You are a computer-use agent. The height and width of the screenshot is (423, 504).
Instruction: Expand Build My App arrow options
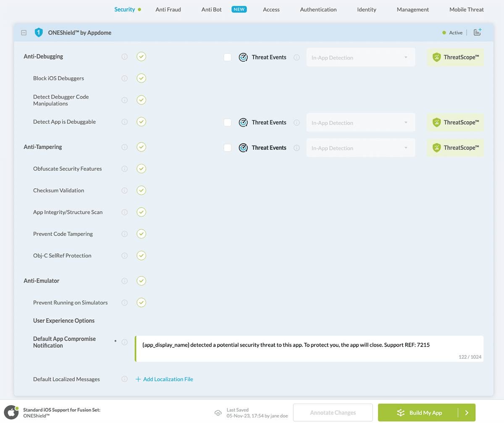pyautogui.click(x=467, y=412)
